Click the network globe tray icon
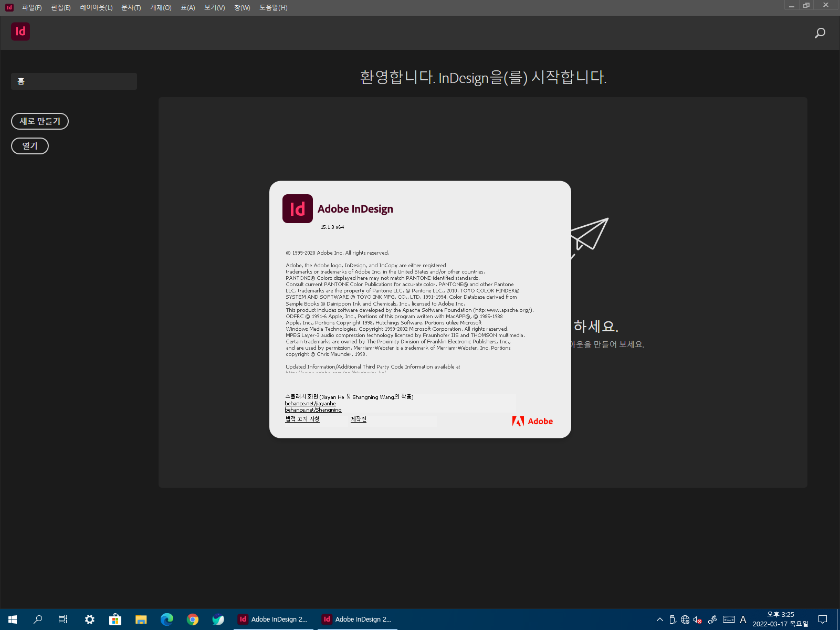The width and height of the screenshot is (840, 630). point(685,619)
